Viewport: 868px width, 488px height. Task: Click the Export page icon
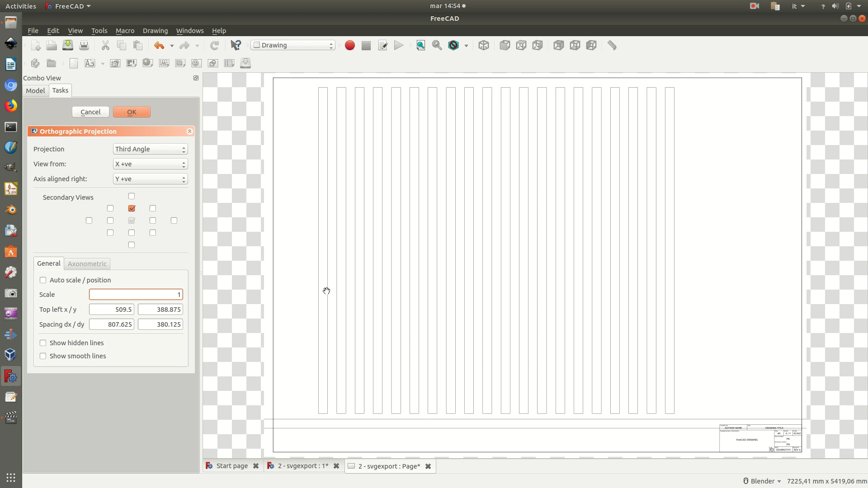coord(245,63)
